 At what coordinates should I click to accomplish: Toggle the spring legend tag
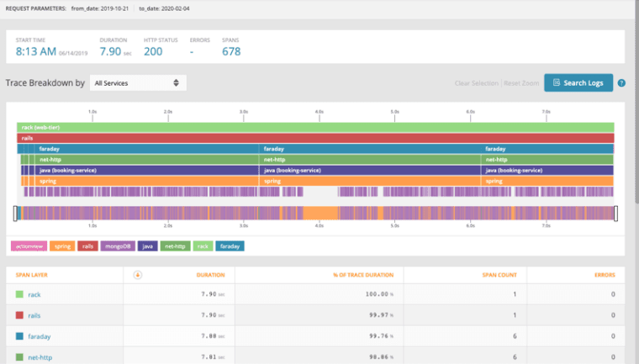click(x=62, y=246)
